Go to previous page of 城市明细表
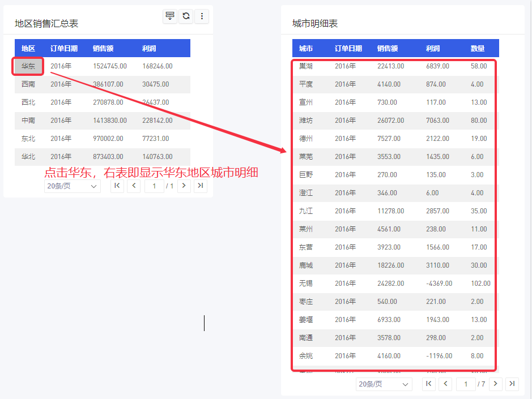Image resolution: width=532 pixels, height=399 pixels. (446, 384)
